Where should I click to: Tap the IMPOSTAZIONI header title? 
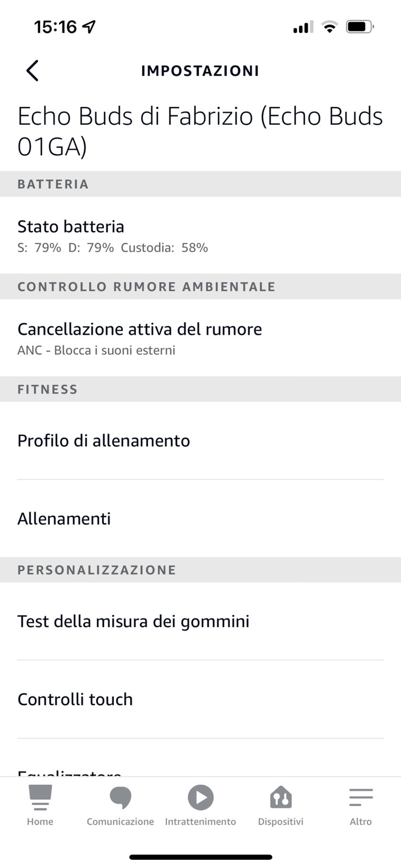click(x=200, y=71)
